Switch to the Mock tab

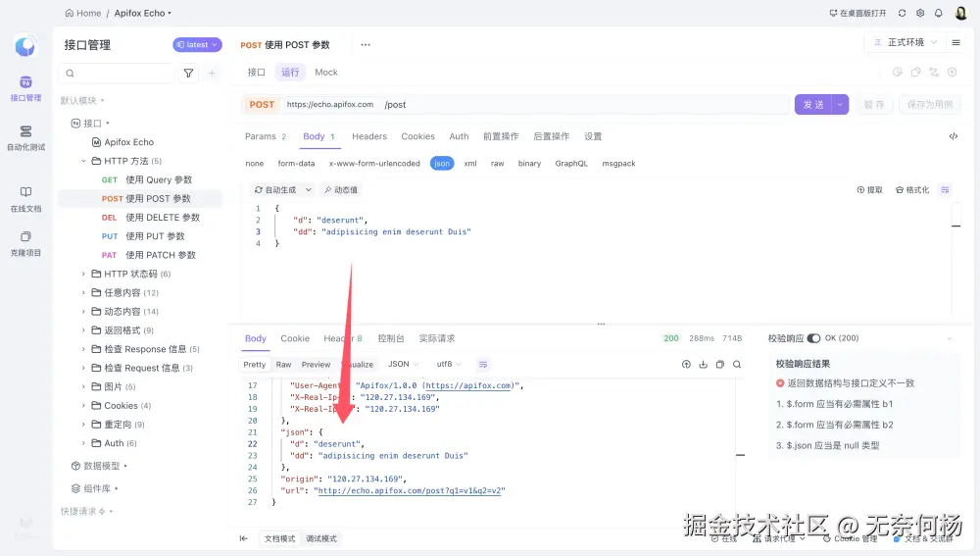pos(326,72)
